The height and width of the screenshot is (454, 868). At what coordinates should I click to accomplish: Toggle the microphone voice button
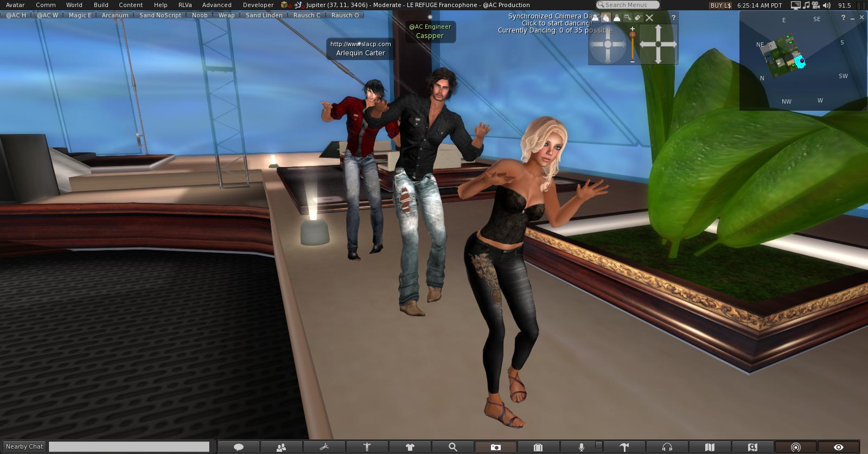point(581,447)
